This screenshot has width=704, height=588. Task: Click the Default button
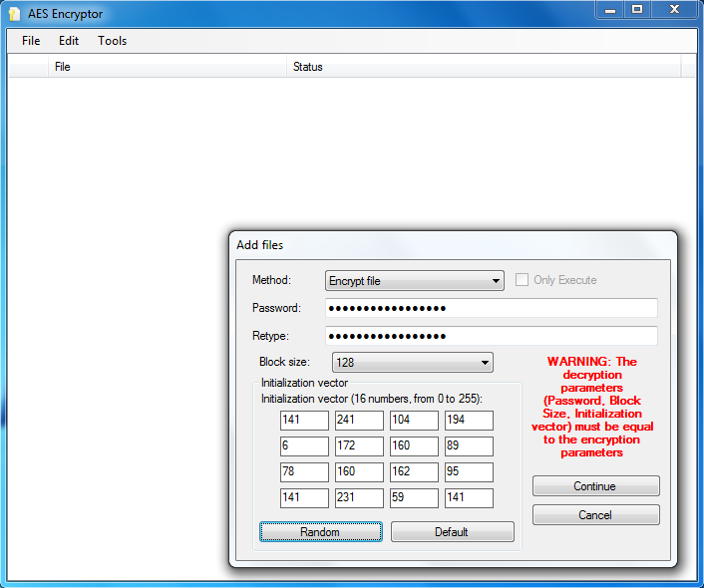pyautogui.click(x=452, y=532)
